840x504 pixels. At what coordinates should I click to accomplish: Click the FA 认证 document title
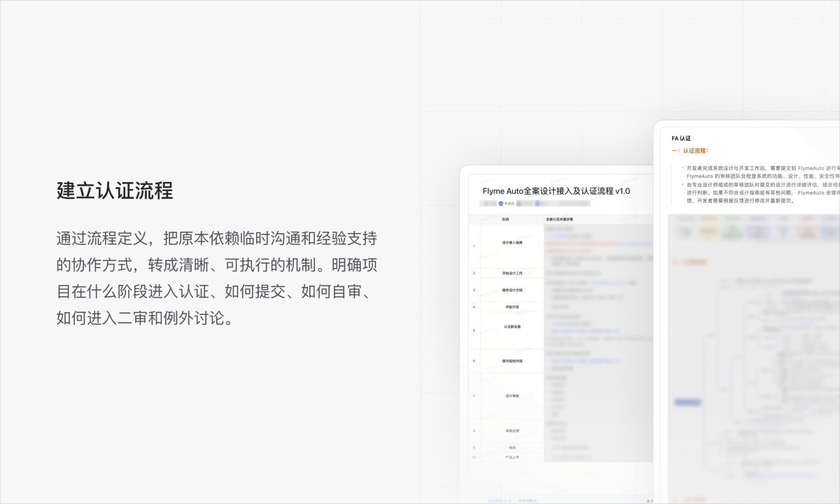681,139
